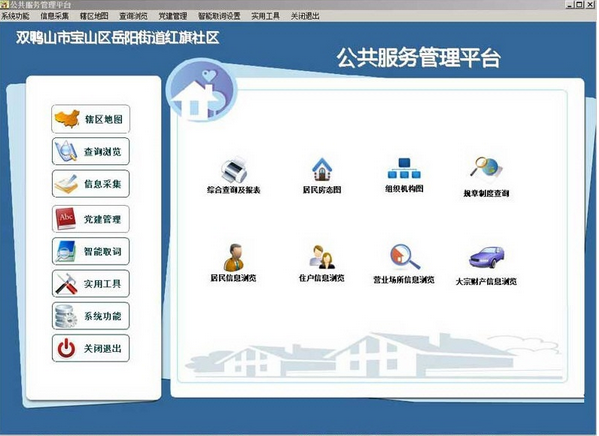Open the 党建管理 menu
Viewport: 599px width, 436px height.
(173, 16)
